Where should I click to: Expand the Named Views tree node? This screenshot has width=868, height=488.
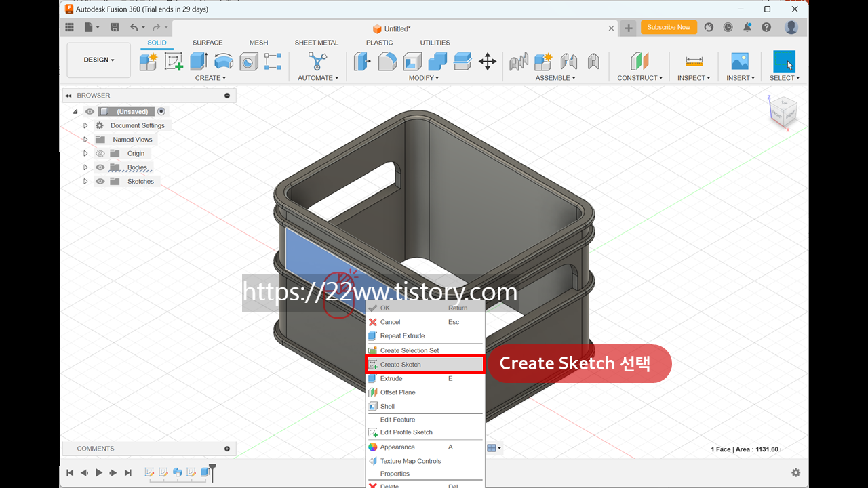click(x=85, y=140)
